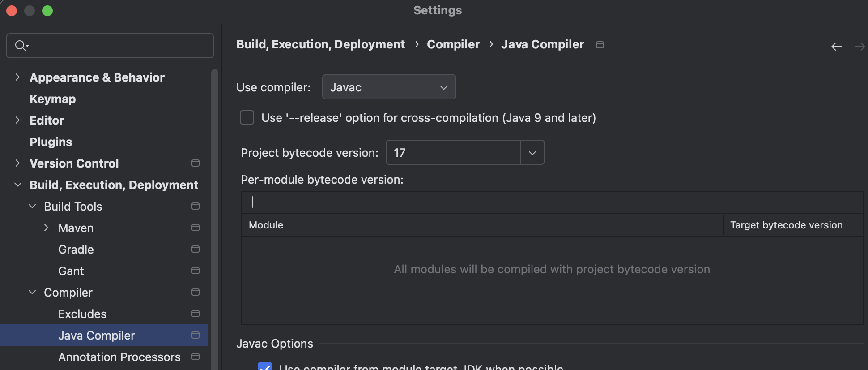Screen dimensions: 868x370
Task: Toggle 'Use compiler from module target JDK' checkbox
Action: point(265,366)
